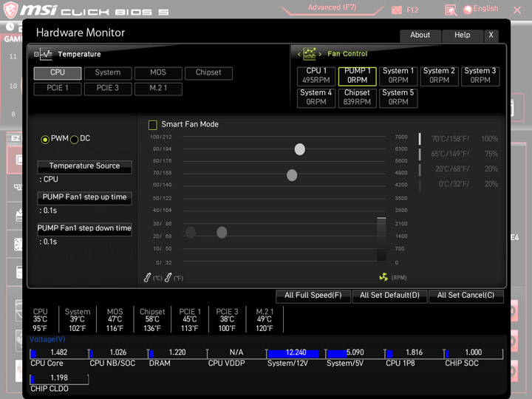Click the CPU Core voltage bar
Screen dimensions: 532x399
coord(59,354)
